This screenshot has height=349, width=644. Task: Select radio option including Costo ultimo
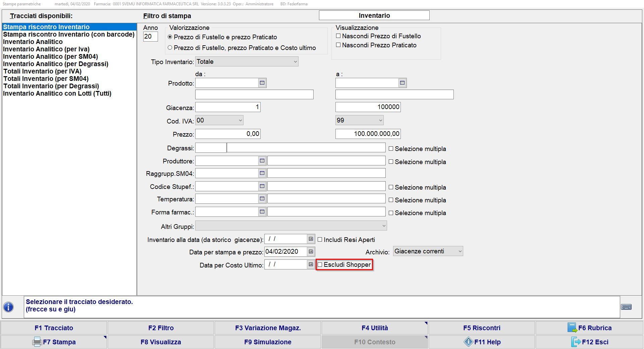tap(170, 48)
